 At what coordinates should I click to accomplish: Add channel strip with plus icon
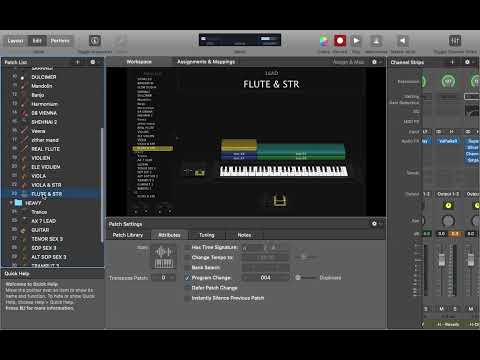coord(452,62)
